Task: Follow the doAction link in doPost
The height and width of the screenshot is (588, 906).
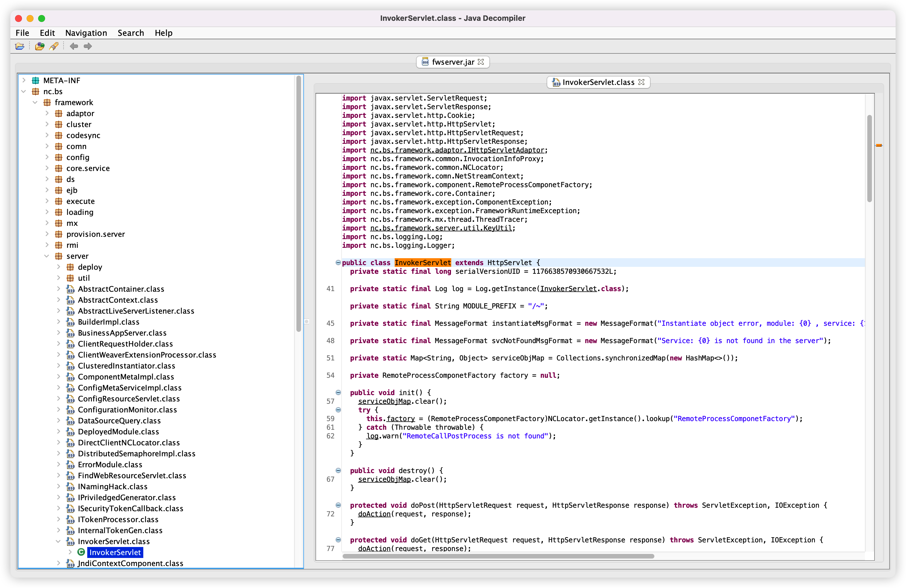Action: tap(374, 514)
